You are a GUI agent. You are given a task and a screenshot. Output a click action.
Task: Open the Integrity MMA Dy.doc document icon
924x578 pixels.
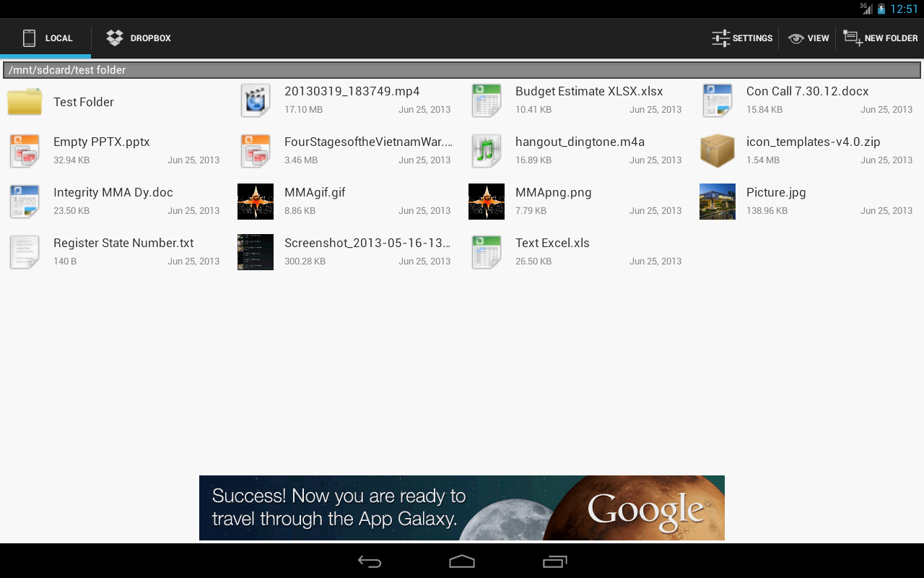25,202
